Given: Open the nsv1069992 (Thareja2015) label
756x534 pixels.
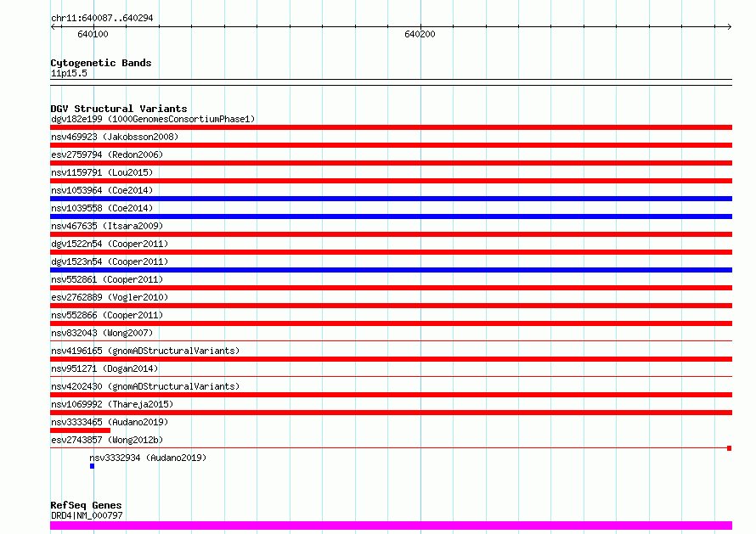Looking at the screenshot, I should point(112,404).
